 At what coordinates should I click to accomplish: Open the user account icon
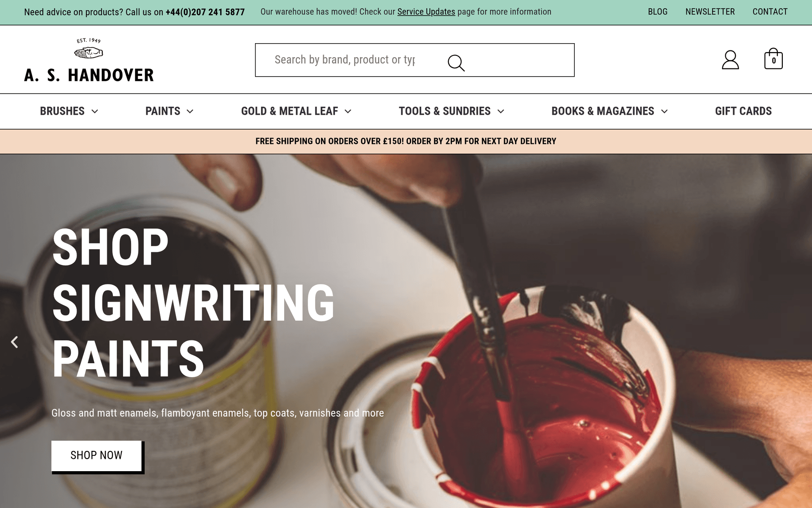[x=730, y=60]
